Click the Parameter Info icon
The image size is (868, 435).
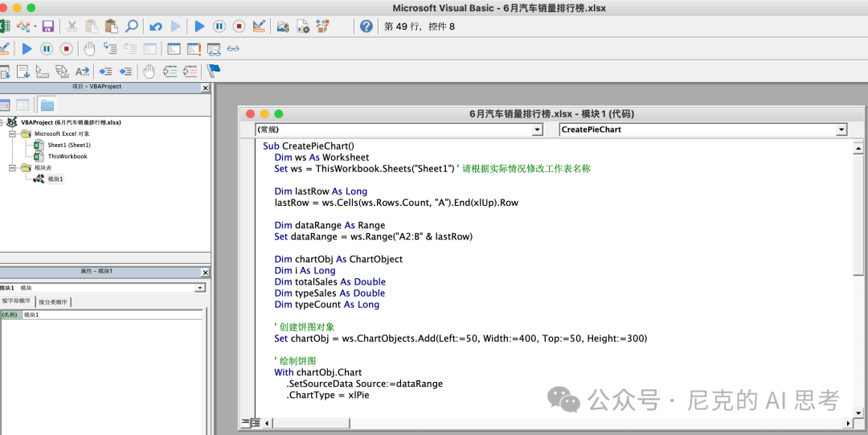[x=62, y=71]
